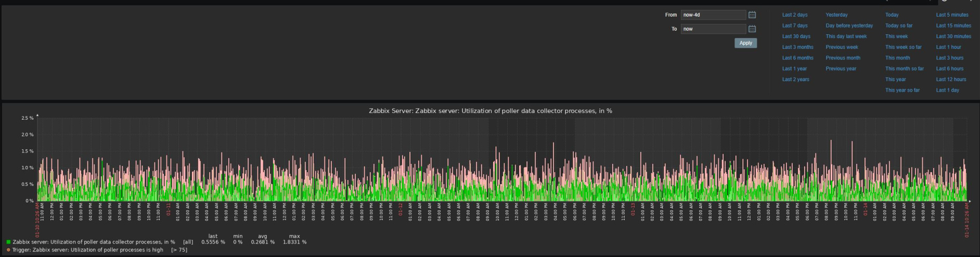Select Last 7 days range
This screenshot has width=980, height=257.
pos(795,25)
